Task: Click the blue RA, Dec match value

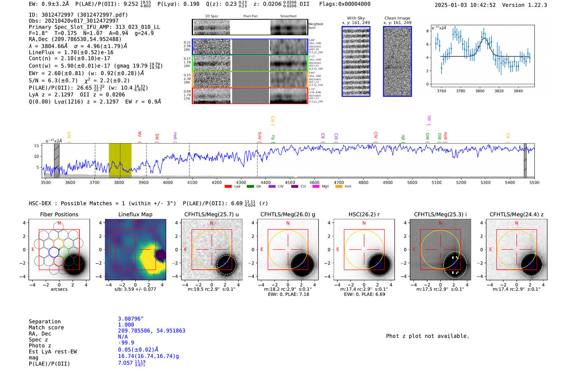Action: [151, 331]
